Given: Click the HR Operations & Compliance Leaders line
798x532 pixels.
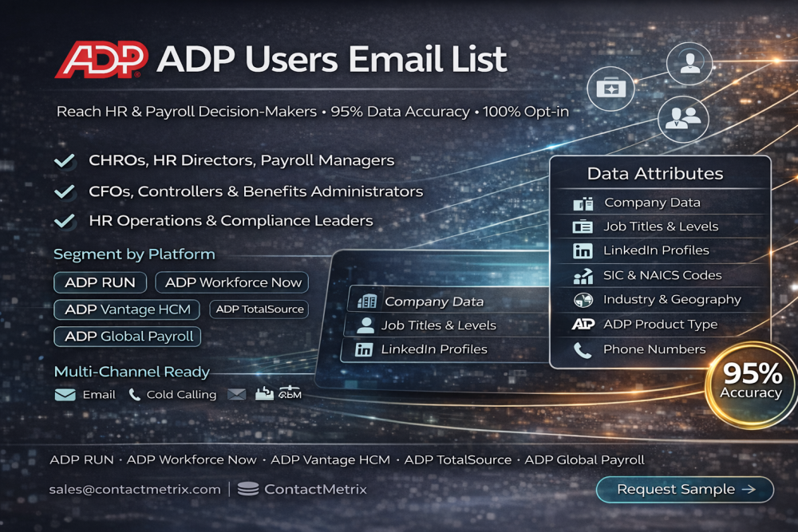Looking at the screenshot, I should (x=231, y=221).
